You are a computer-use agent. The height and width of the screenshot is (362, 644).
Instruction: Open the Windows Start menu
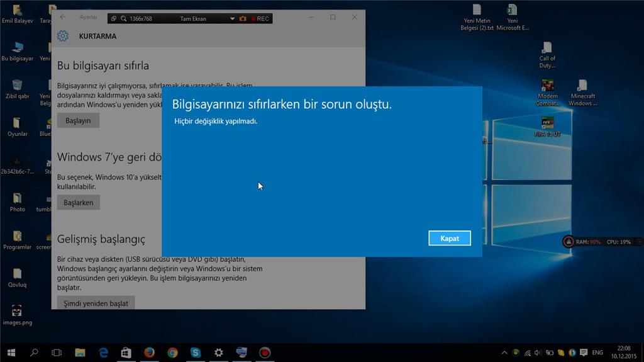click(x=11, y=353)
